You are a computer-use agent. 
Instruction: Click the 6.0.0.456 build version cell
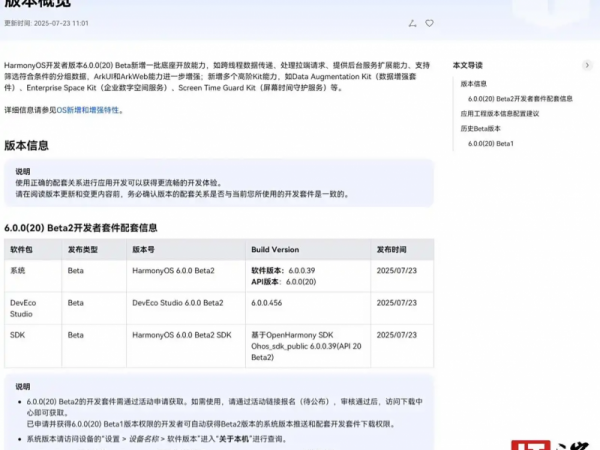269,301
